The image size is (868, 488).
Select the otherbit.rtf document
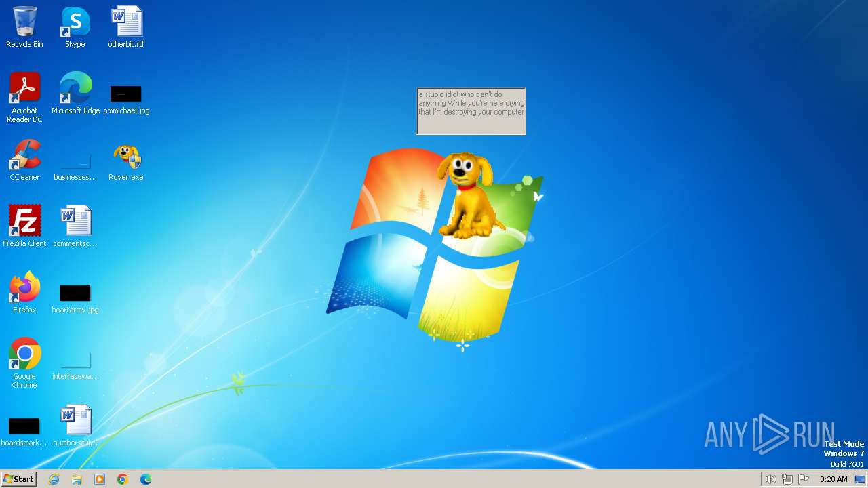[x=126, y=27]
